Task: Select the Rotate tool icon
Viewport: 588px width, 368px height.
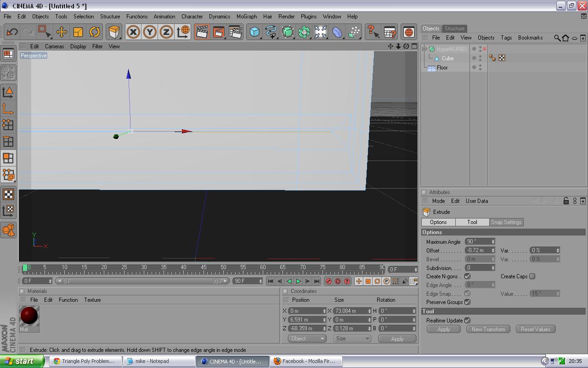Action: point(95,32)
